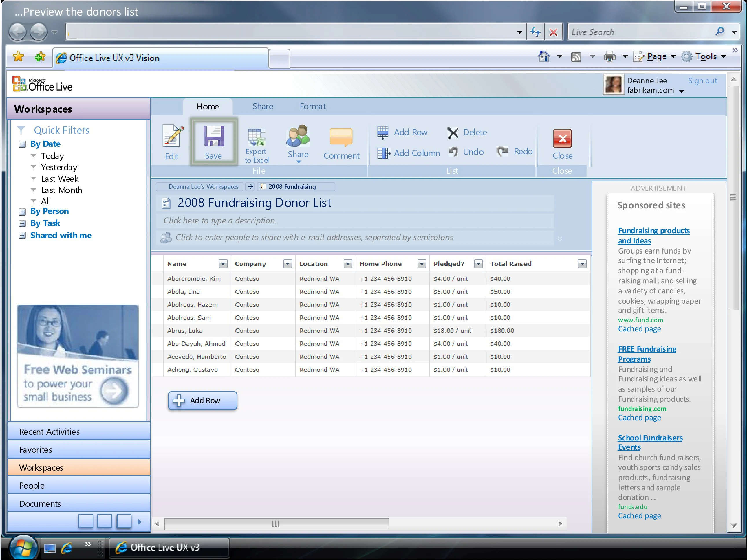
Task: Collapse the By Date filter group
Action: [x=22, y=144]
